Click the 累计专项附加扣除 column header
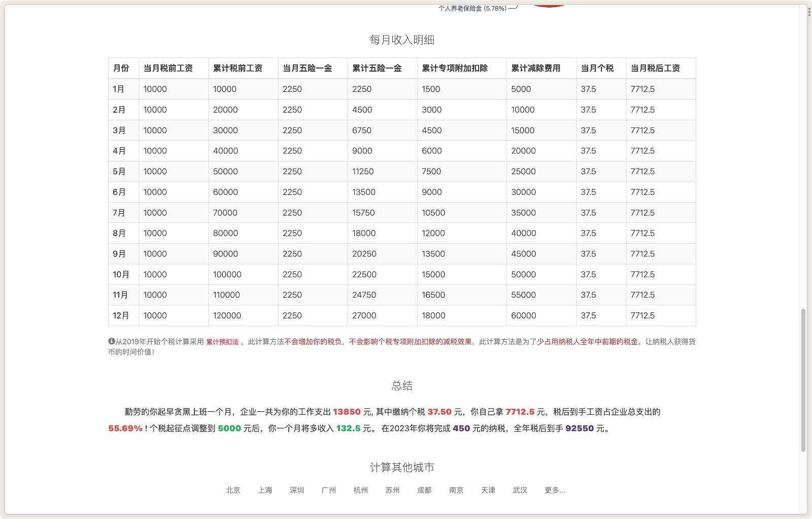 click(x=455, y=68)
